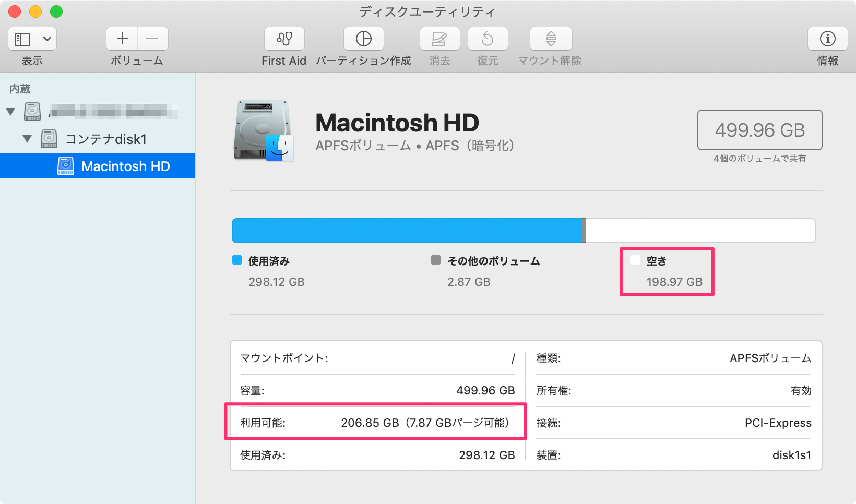Click the 499.96 GB capacity box
This screenshot has width=856, height=504.
[759, 130]
